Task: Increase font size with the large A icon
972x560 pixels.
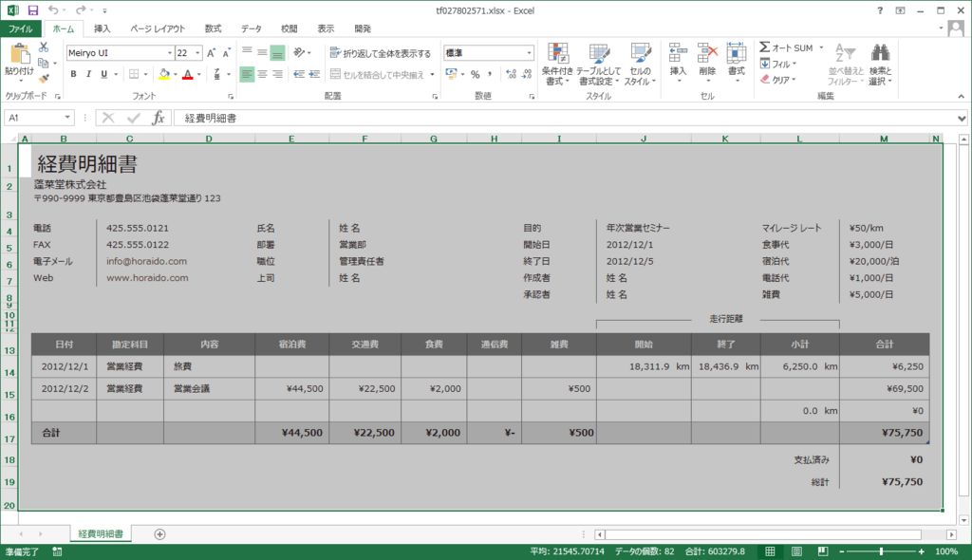Action: (x=212, y=53)
